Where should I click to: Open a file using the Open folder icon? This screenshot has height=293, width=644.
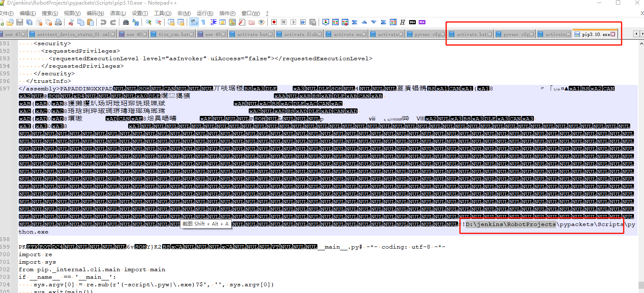click(x=10, y=22)
